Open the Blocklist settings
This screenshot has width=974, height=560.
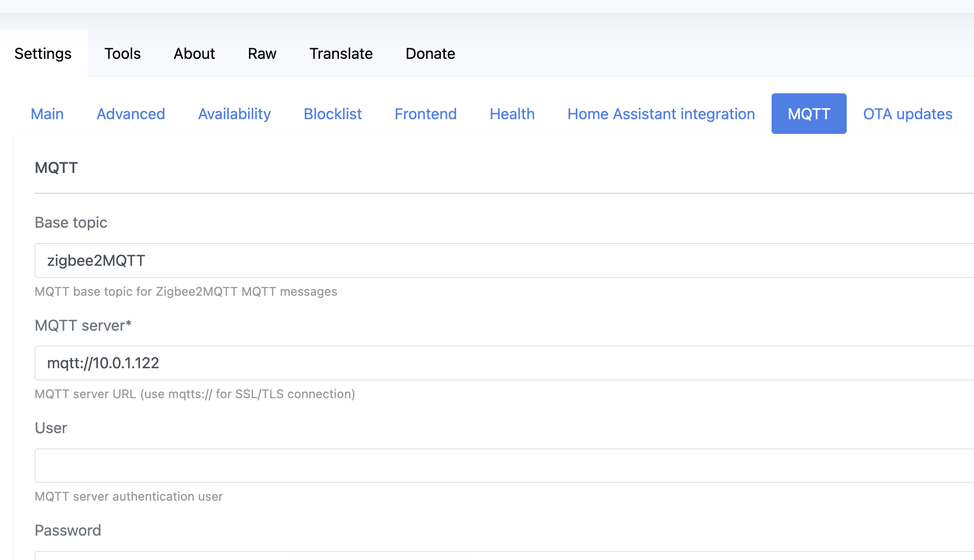coord(332,114)
